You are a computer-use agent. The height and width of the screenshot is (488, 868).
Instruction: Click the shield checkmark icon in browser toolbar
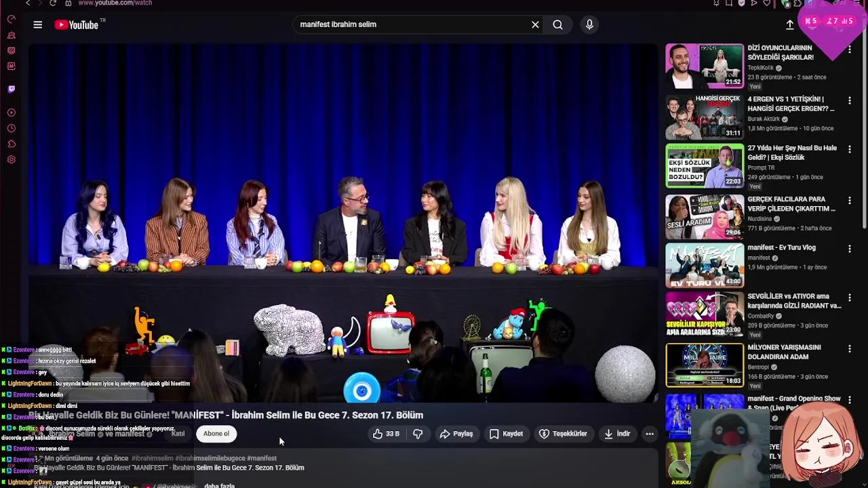click(x=741, y=3)
